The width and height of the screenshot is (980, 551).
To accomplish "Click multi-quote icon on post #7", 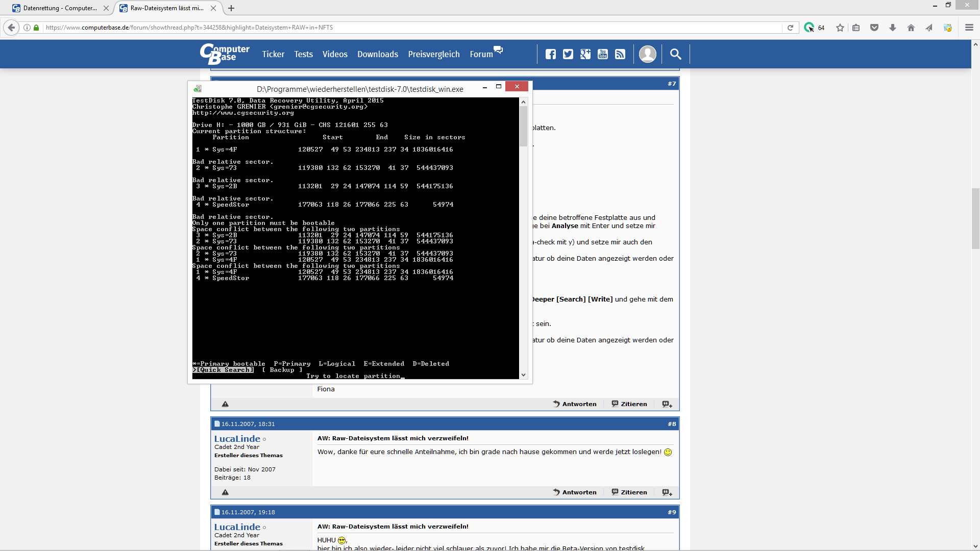I will coord(667,404).
